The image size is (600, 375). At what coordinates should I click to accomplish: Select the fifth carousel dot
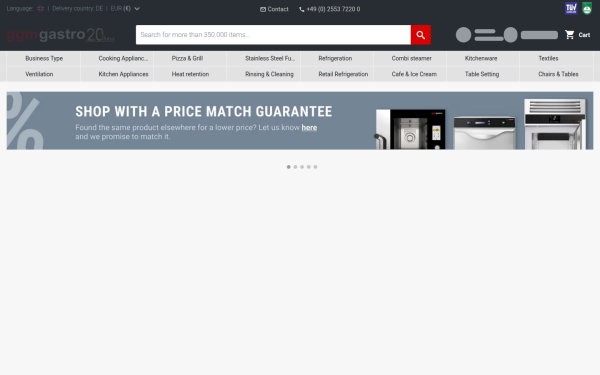(x=315, y=167)
